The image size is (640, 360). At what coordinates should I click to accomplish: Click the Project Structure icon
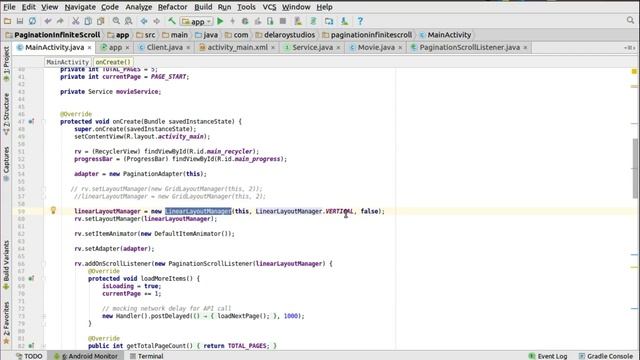coord(329,21)
